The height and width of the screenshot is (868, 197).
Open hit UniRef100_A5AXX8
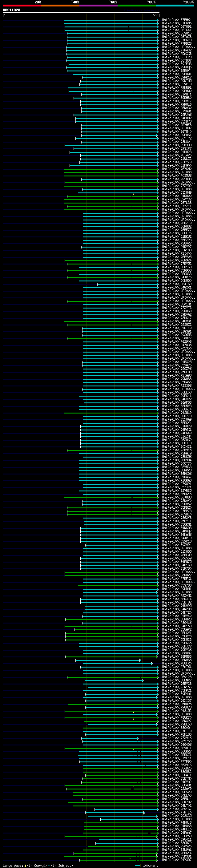click(x=176, y=54)
